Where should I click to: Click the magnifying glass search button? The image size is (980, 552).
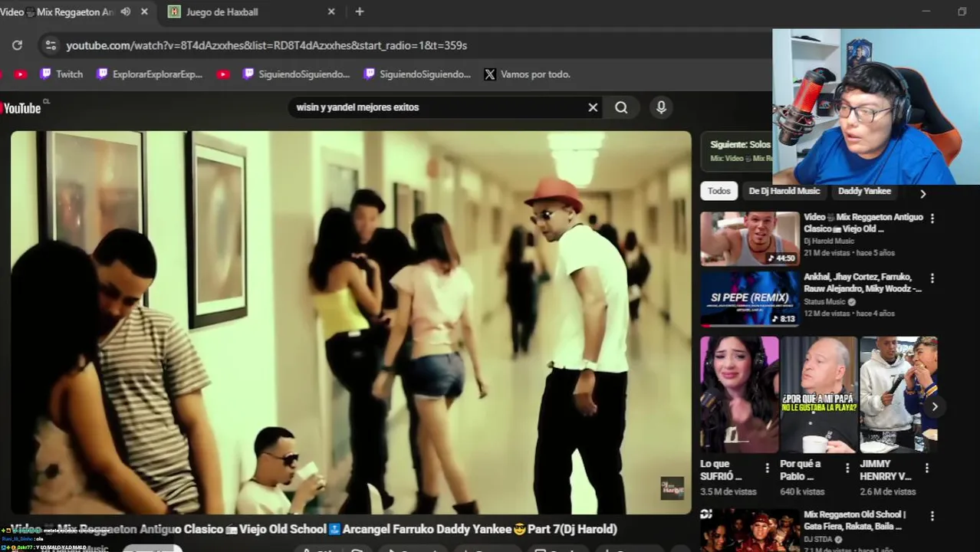coord(621,107)
